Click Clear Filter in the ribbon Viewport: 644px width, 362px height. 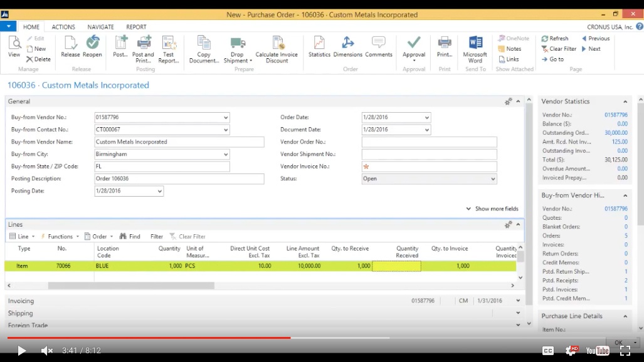point(559,48)
